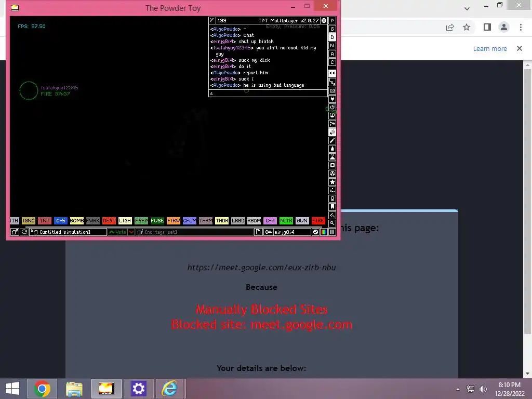Click the multiplayer chat pencil icon
Screen dimensions: 532x399
tap(212, 20)
